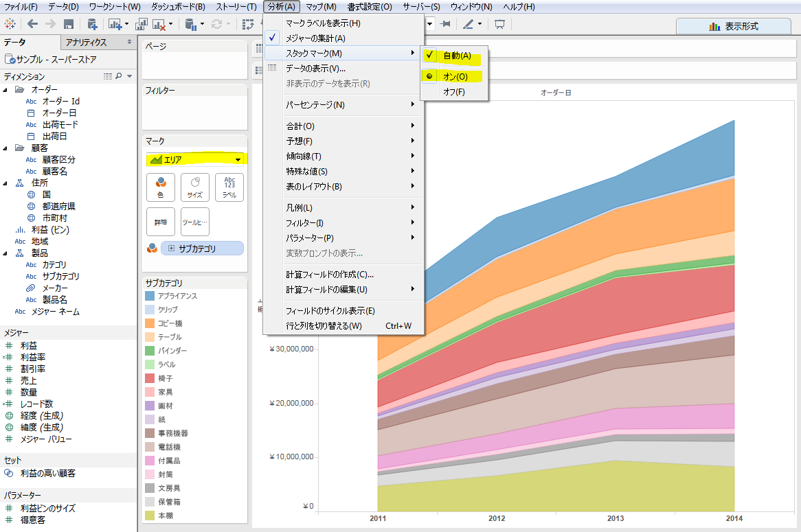Click the Tooltip (ツールヒント) marks card button
Image resolution: width=801 pixels, height=532 pixels.
(194, 222)
